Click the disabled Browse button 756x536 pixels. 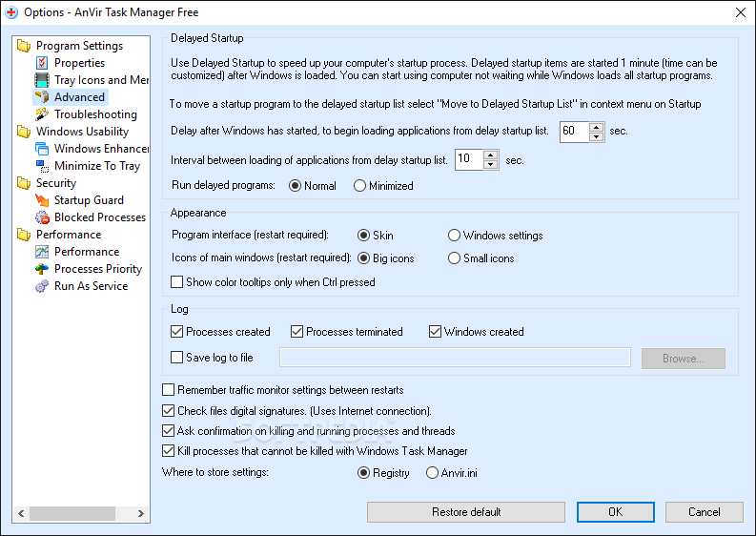684,359
